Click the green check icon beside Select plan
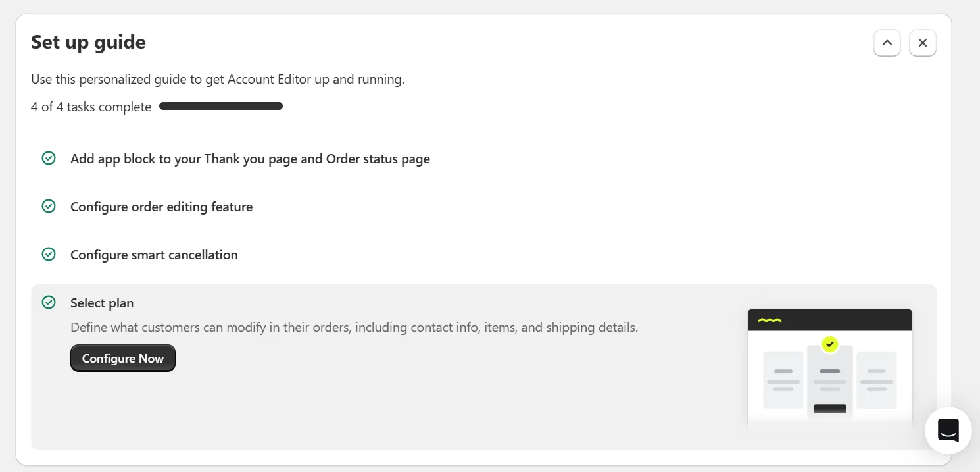 (49, 302)
